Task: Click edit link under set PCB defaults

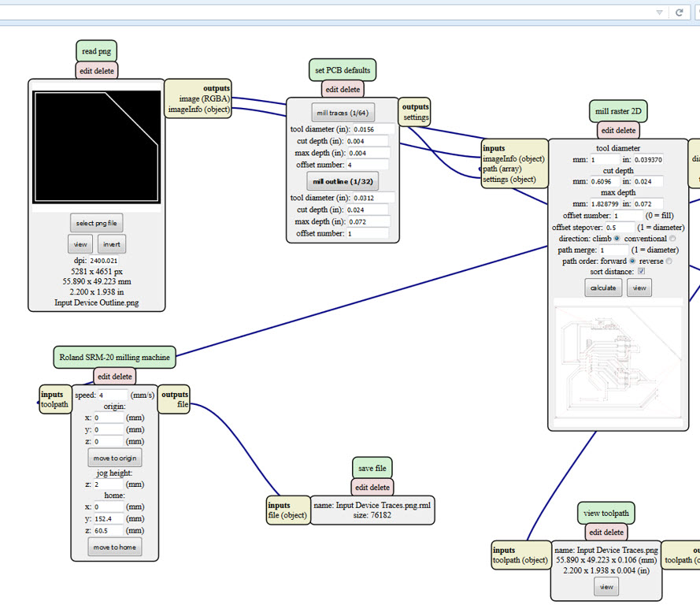Action: (x=331, y=89)
